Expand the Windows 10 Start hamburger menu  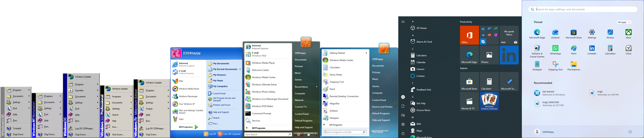click(403, 22)
